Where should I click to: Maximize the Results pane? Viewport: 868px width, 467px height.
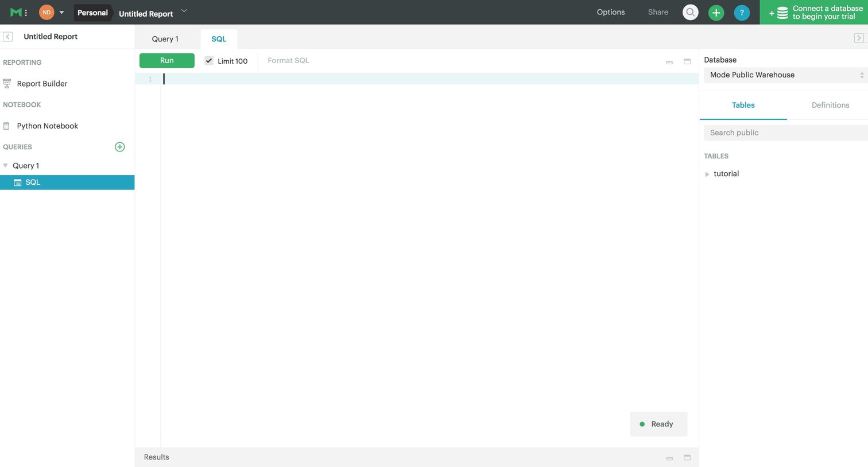click(687, 458)
